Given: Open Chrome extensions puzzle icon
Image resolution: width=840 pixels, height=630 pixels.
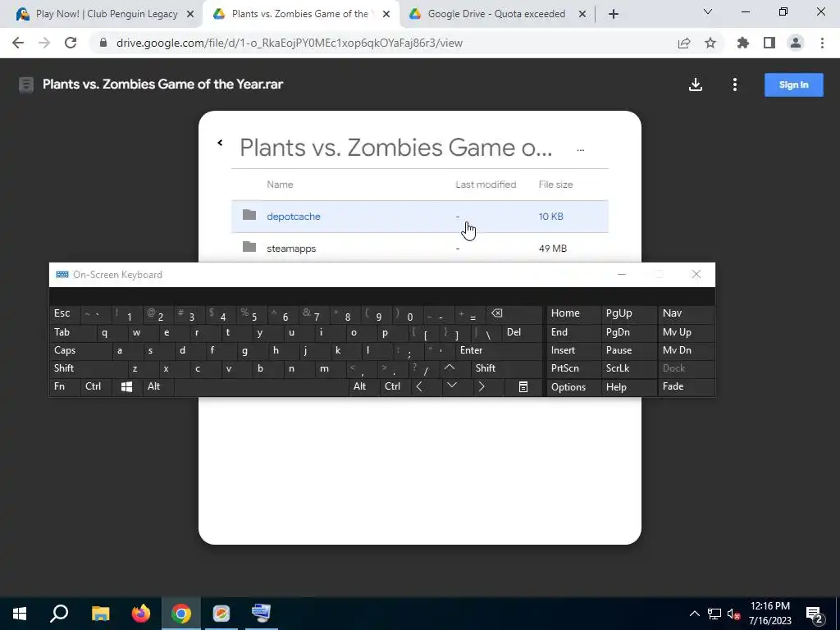Looking at the screenshot, I should (x=742, y=43).
